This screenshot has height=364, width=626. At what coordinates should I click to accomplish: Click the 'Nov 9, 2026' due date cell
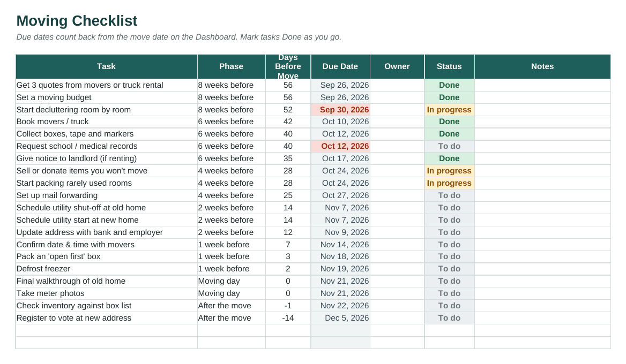tap(340, 232)
